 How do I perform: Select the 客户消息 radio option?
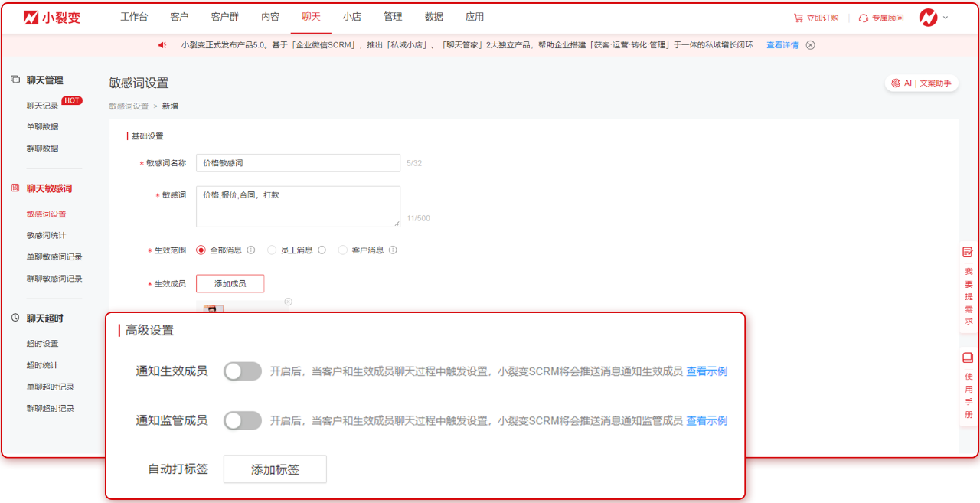pos(342,250)
